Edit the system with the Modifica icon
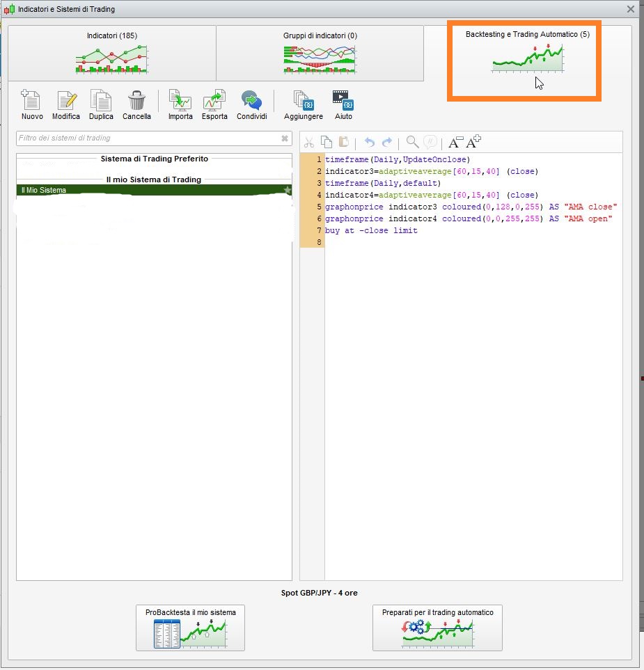The width and height of the screenshot is (644, 670). [66, 104]
